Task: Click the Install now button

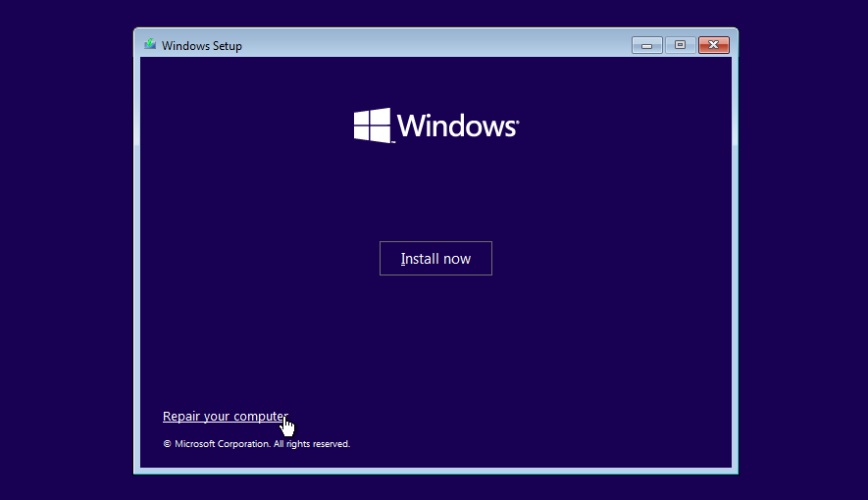Action: (x=435, y=259)
